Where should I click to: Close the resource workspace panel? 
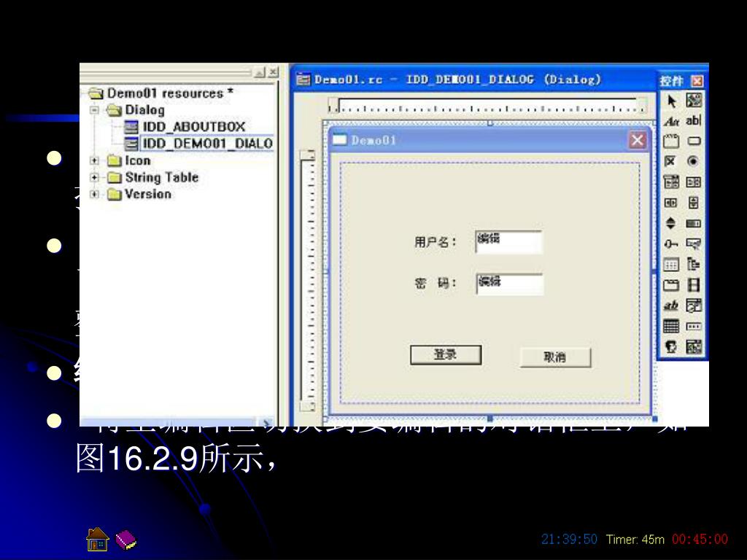pyautogui.click(x=273, y=72)
